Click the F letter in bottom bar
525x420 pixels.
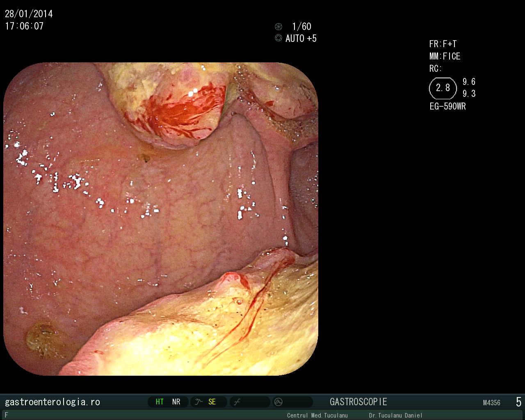click(6, 415)
